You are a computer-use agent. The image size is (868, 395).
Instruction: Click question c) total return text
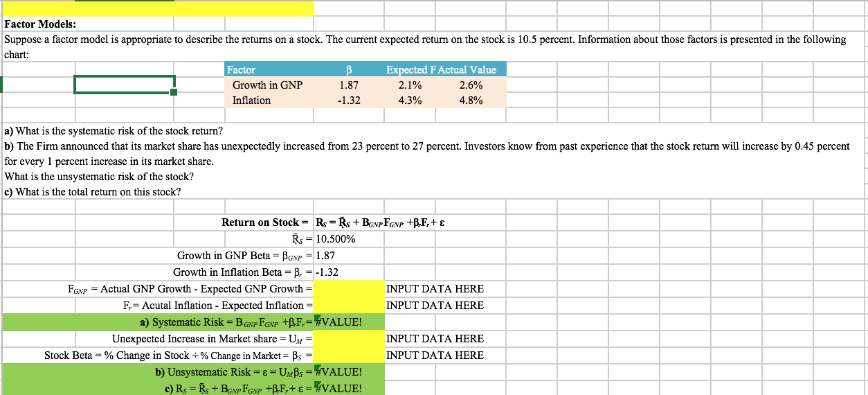click(93, 192)
